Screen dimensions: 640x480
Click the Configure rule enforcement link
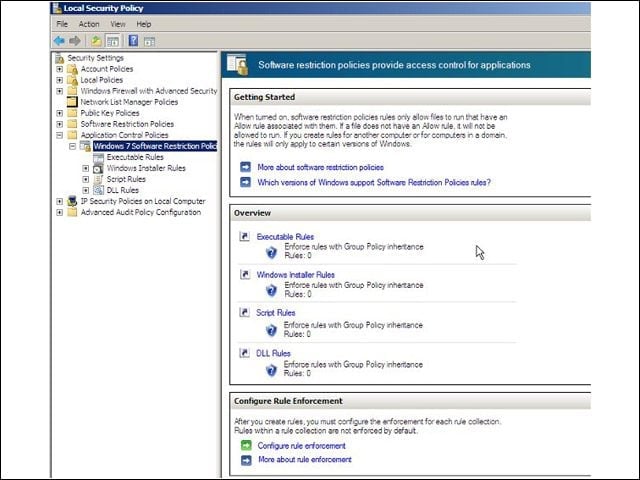[x=301, y=446]
